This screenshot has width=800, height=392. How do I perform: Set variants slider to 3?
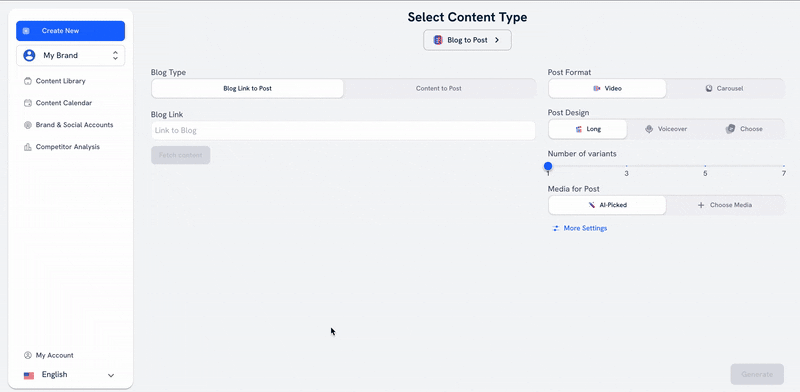(627, 166)
